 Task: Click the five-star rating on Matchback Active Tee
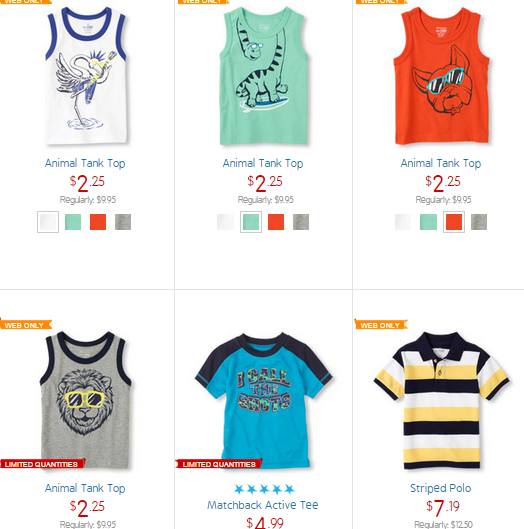coord(264,489)
